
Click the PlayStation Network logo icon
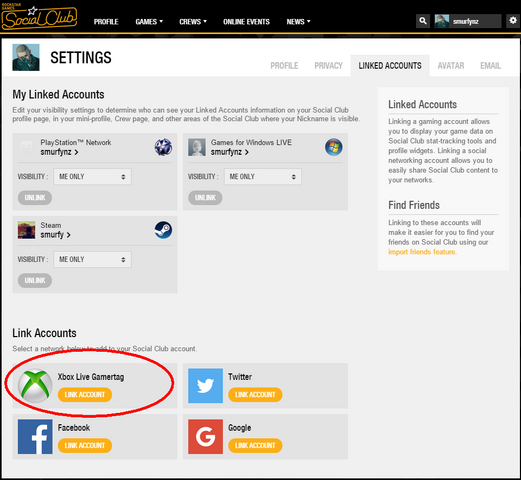[163, 147]
